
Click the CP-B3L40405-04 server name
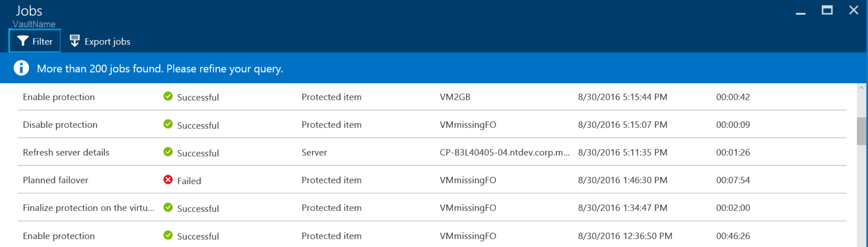[x=505, y=152]
